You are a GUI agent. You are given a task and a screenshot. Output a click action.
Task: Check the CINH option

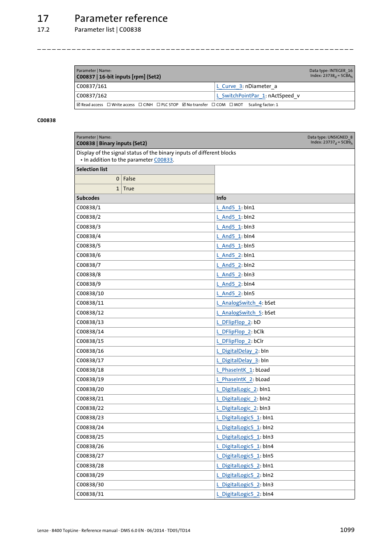click(139, 104)
